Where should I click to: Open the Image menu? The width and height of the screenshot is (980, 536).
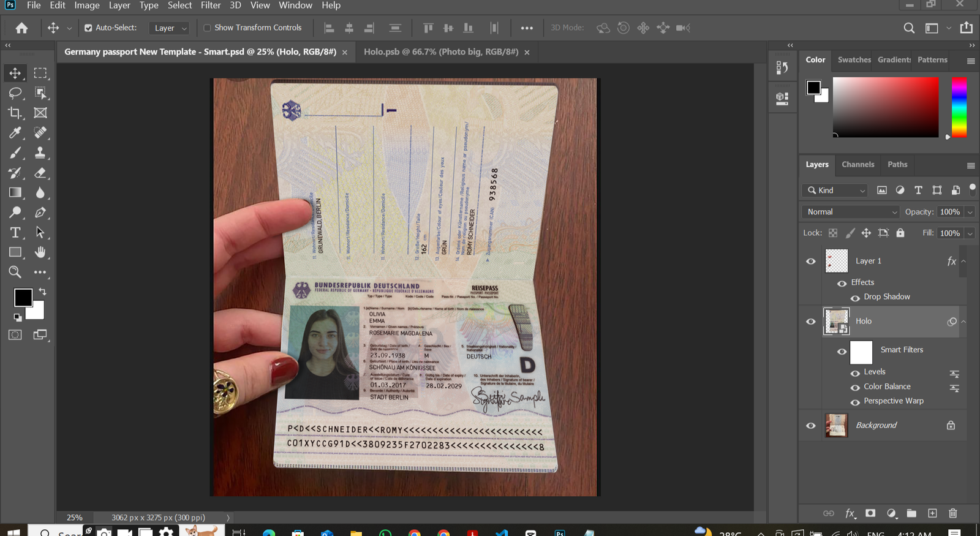click(x=87, y=6)
